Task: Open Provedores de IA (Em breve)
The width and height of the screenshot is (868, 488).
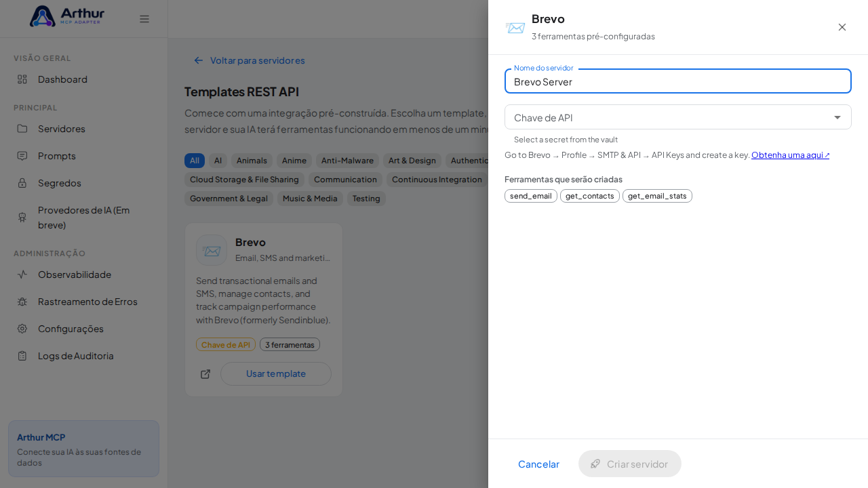Action: tap(83, 217)
